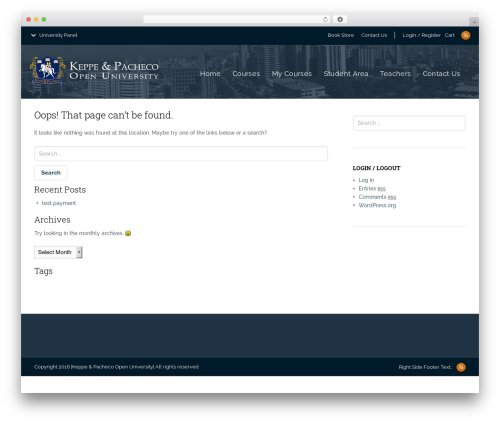Click the copyright footer text
This screenshot has width=500, height=423.
click(x=116, y=367)
